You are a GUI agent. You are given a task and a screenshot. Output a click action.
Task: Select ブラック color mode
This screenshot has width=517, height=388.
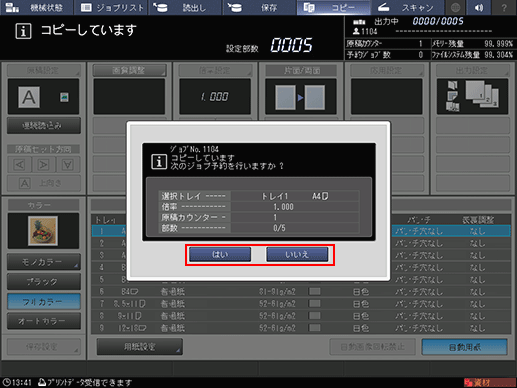pyautogui.click(x=43, y=282)
